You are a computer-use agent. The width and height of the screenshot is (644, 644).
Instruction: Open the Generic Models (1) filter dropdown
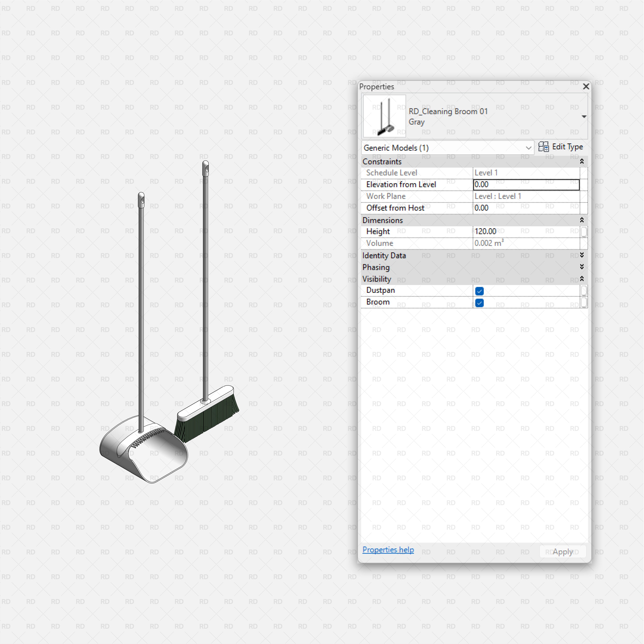coord(528,148)
